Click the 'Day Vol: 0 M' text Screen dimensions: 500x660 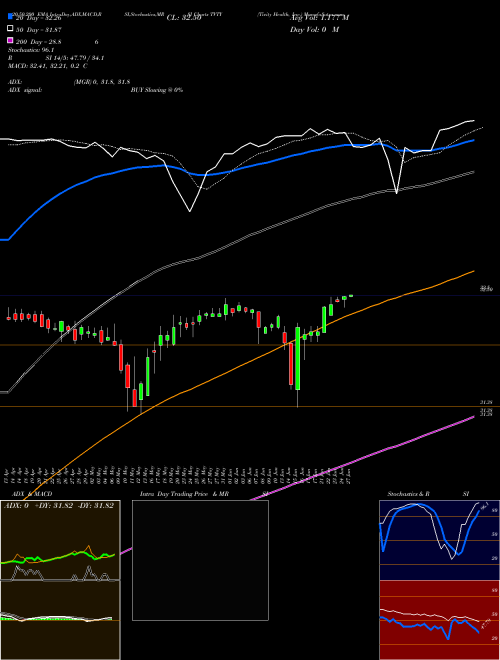click(314, 29)
